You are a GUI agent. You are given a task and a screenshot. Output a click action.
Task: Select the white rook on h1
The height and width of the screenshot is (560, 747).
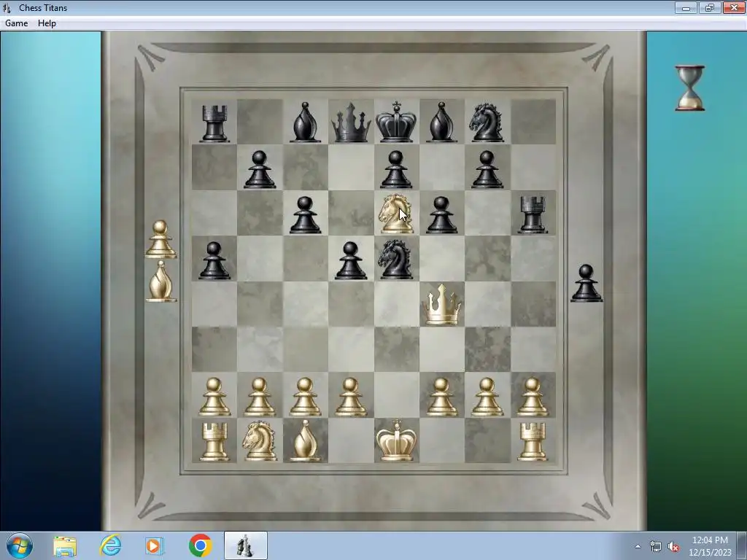tap(533, 442)
